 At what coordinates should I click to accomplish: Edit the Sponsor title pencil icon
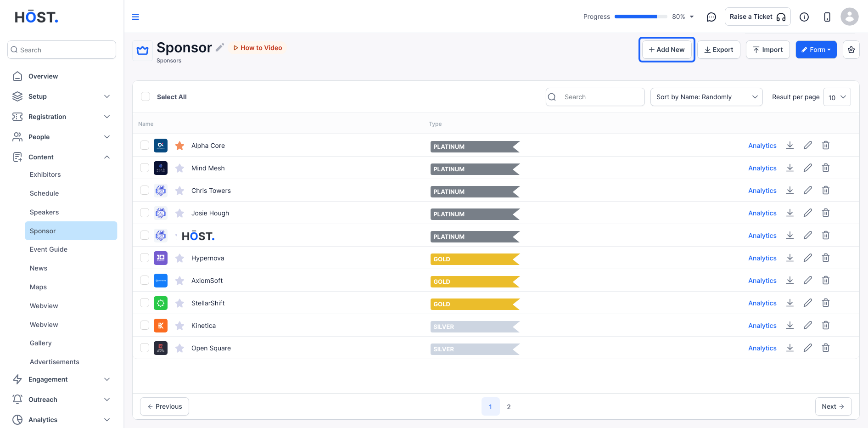(x=220, y=47)
